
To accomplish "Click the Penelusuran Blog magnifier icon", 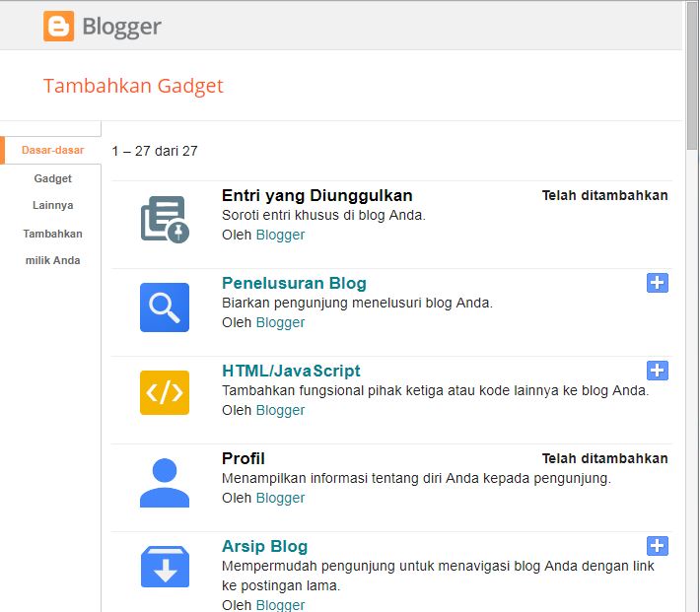I will [165, 307].
